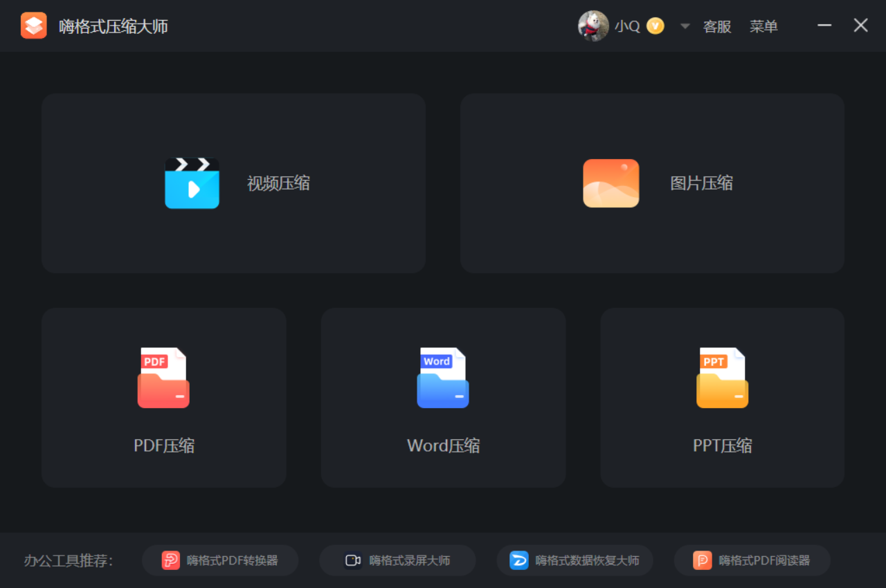This screenshot has width=886, height=588.
Task: Click the 嗨格式压缩大师 title text
Action: [x=114, y=26]
